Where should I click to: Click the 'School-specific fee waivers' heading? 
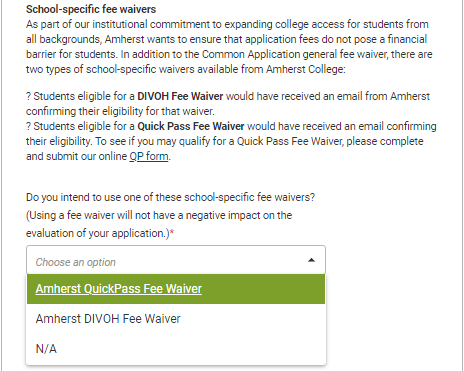click(91, 9)
